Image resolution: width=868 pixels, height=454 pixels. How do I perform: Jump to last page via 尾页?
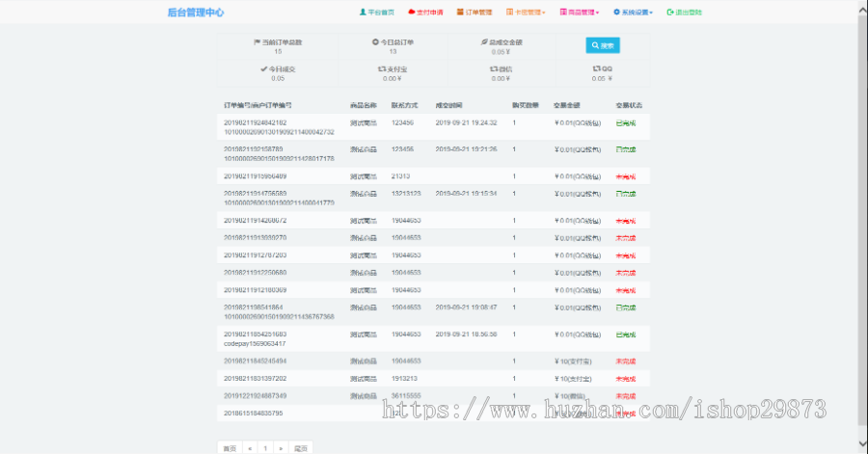(x=301, y=448)
